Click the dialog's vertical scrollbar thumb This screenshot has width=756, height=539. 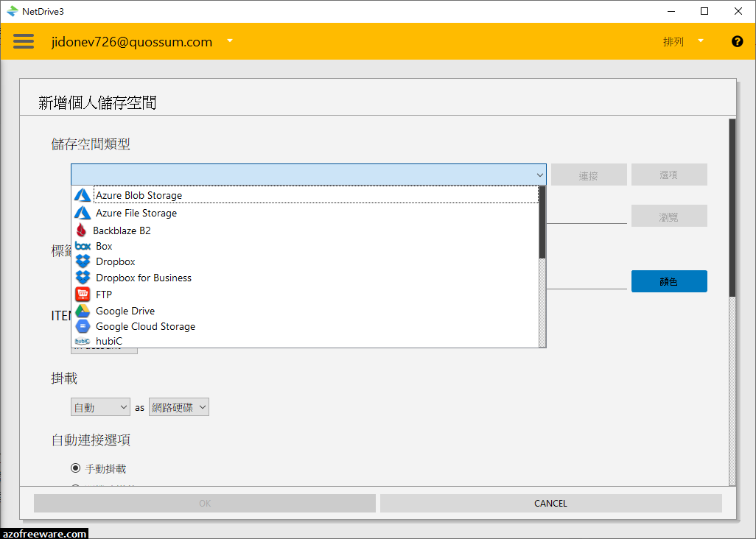click(x=732, y=208)
